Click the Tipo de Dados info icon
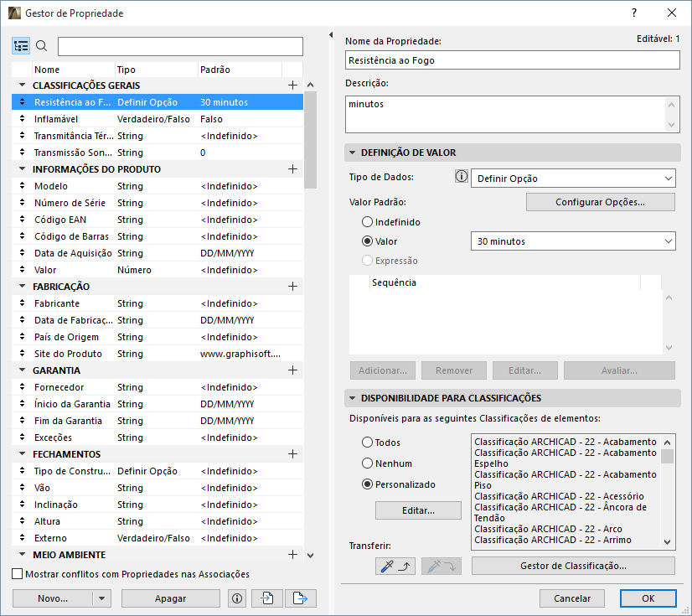Image resolution: width=692 pixels, height=616 pixels. [461, 177]
